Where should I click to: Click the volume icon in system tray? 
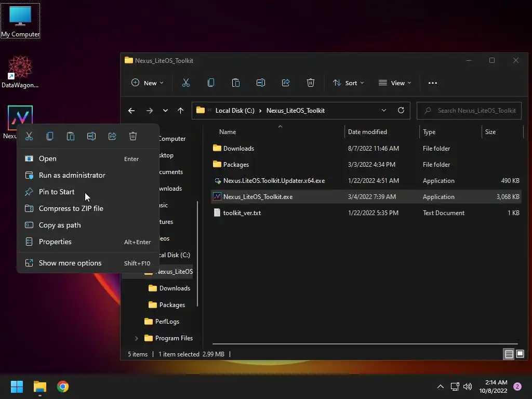coord(468,387)
